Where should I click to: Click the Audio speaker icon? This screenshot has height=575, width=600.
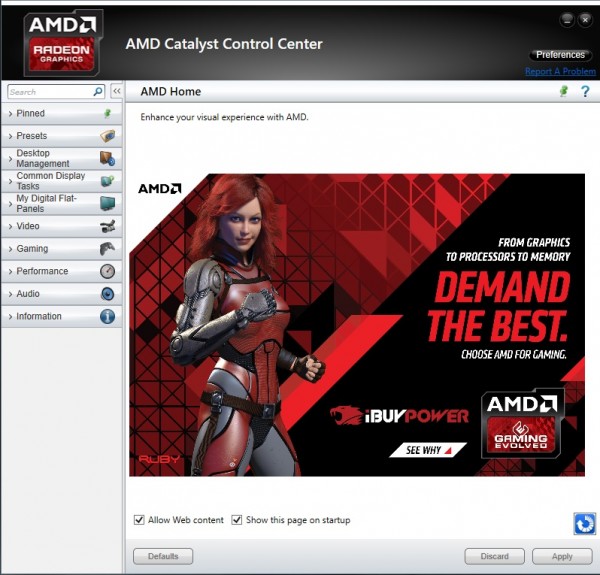pos(108,294)
